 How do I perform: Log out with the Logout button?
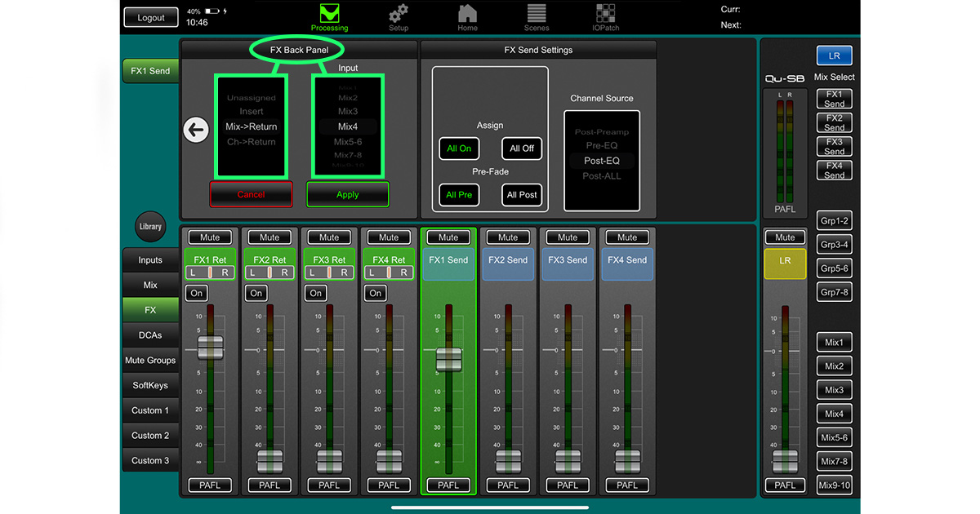pos(151,17)
